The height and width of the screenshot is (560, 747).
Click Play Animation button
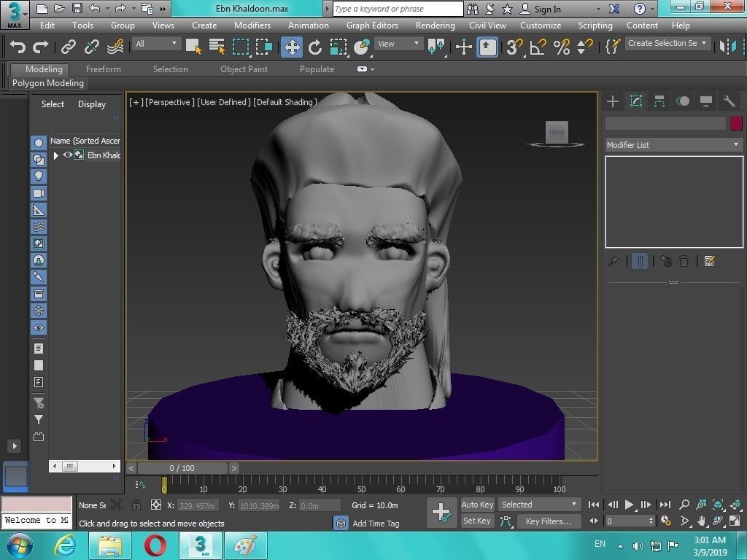[630, 505]
